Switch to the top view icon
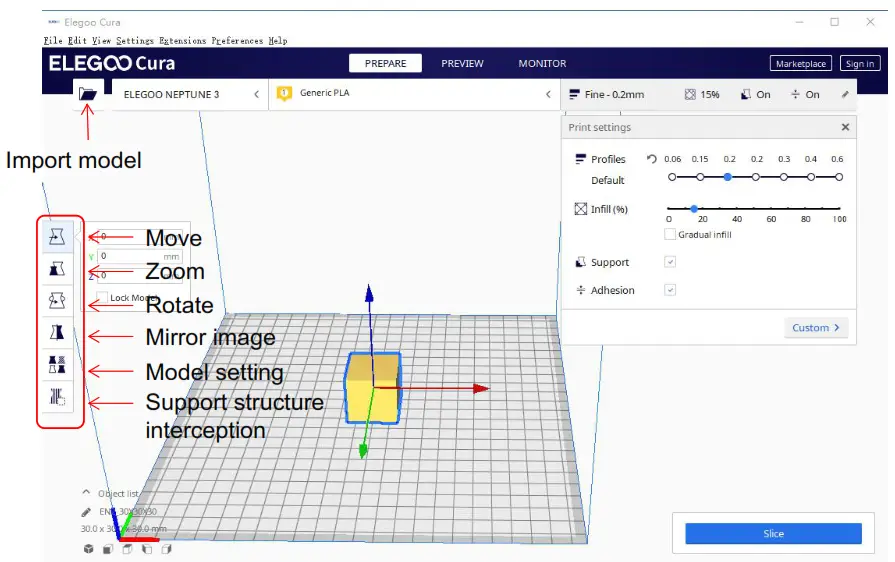Image resolution: width=895 pixels, height=562 pixels. tap(127, 549)
